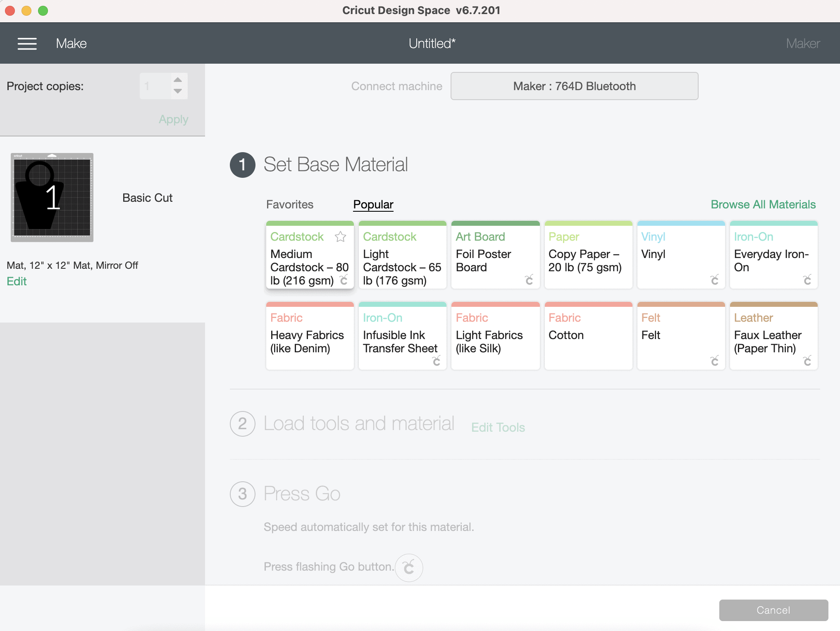Select Medium Cardstock – 80 lb material
This screenshot has height=631, width=840.
[x=310, y=255]
